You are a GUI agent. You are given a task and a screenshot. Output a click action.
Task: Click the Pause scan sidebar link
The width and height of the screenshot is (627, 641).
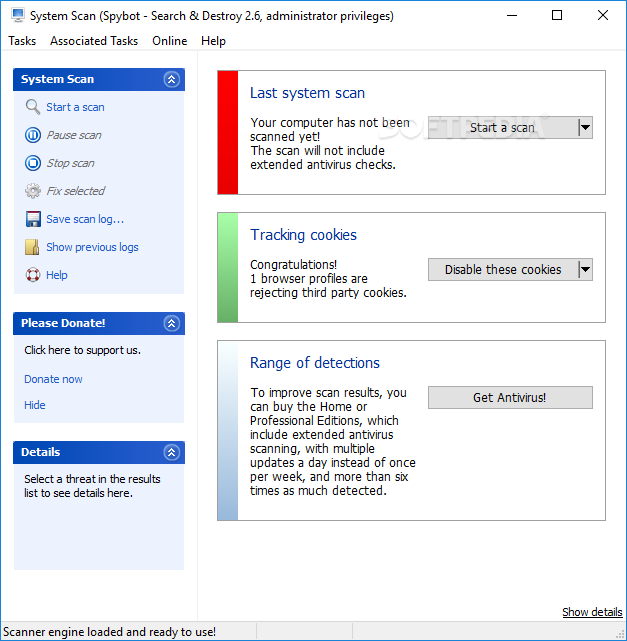[74, 135]
